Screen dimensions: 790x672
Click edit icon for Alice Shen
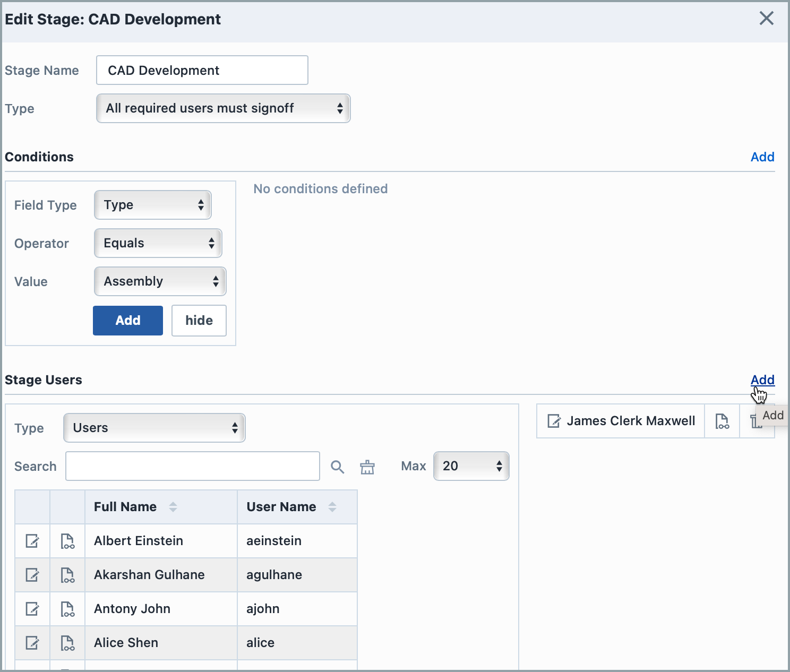32,643
